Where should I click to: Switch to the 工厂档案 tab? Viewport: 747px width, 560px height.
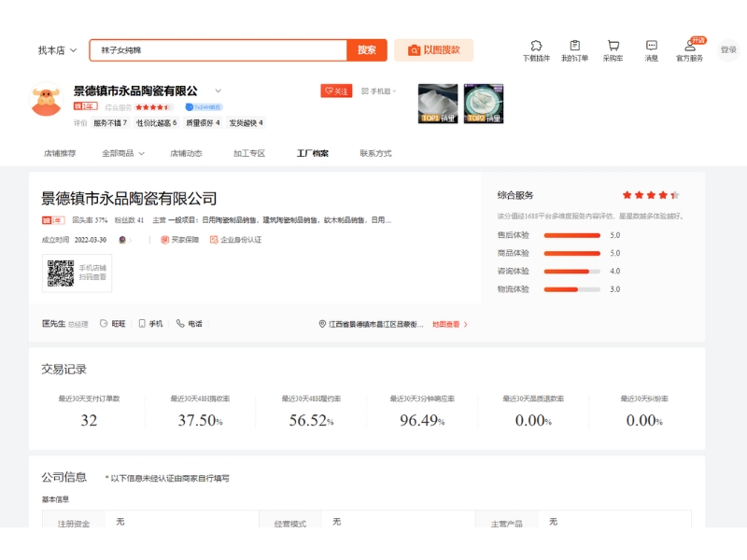click(x=313, y=153)
